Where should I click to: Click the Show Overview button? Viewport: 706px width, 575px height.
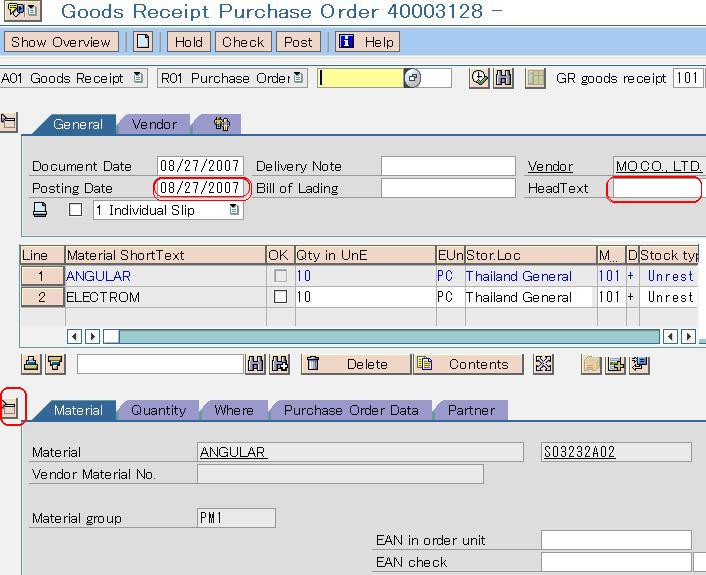[61, 42]
